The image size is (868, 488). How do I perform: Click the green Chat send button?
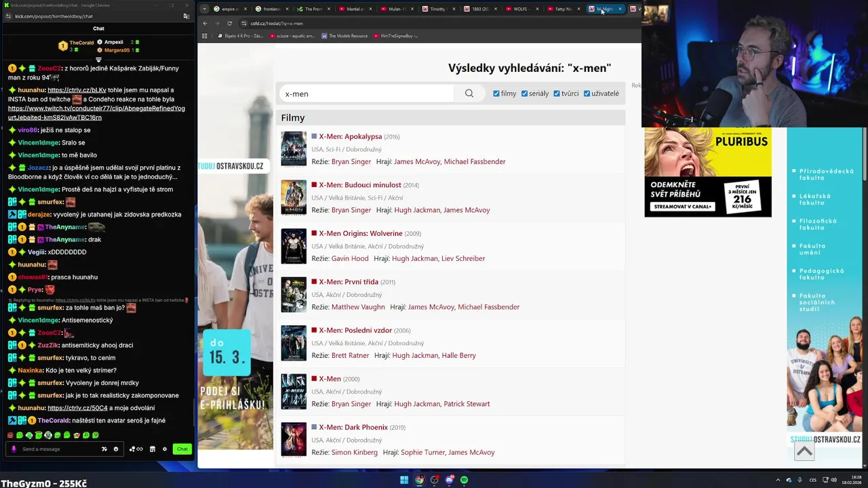coord(182,449)
